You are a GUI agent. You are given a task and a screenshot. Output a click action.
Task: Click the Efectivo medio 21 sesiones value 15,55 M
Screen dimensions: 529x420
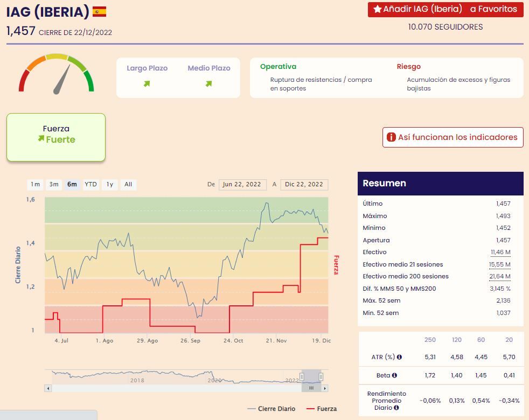[x=500, y=264]
